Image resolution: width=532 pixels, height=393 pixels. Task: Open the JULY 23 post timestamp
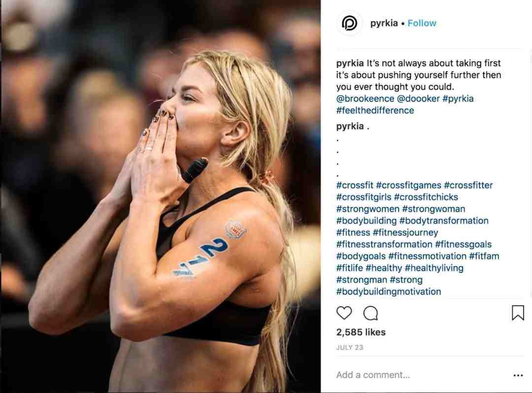[x=349, y=348]
